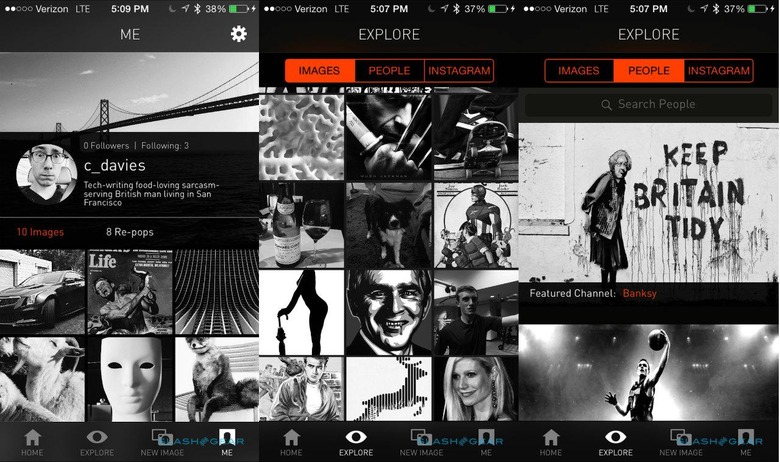Tap Explore eye icon in right screen's bottom bar
The image size is (780, 462).
pos(616,437)
